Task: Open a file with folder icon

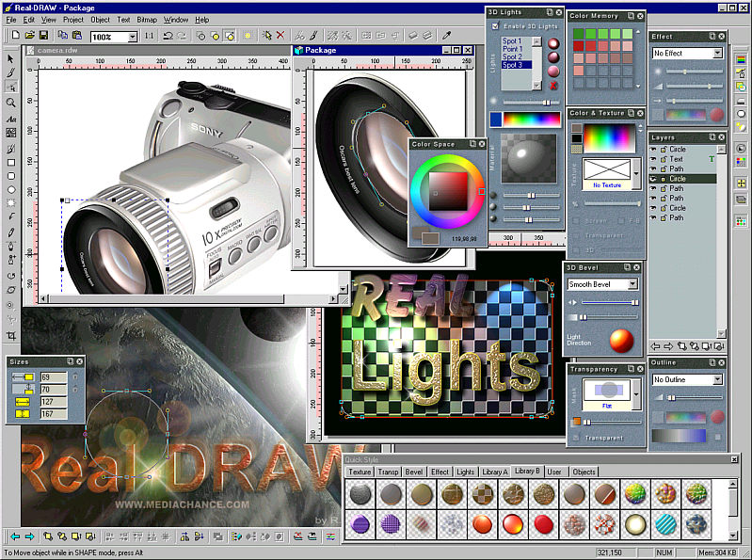Action: [x=30, y=35]
